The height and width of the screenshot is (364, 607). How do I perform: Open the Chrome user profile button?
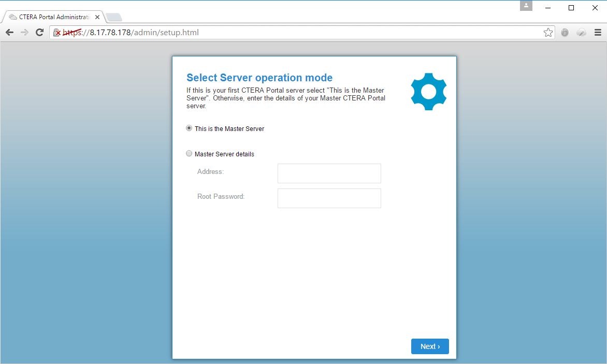tap(526, 6)
